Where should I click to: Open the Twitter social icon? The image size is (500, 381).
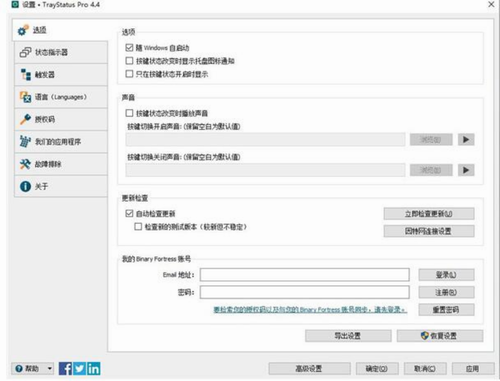coord(79,368)
